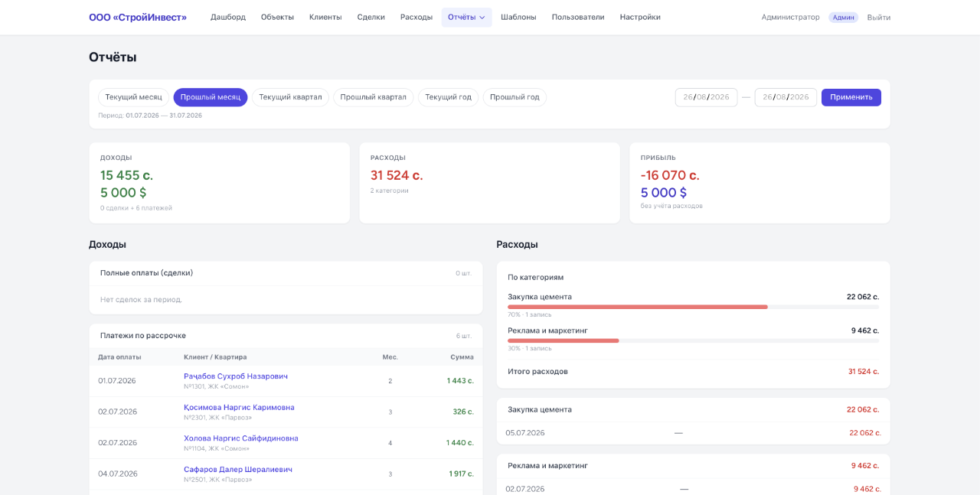Select the Прошлый квартал period filter
980x495 pixels.
pyautogui.click(x=374, y=97)
